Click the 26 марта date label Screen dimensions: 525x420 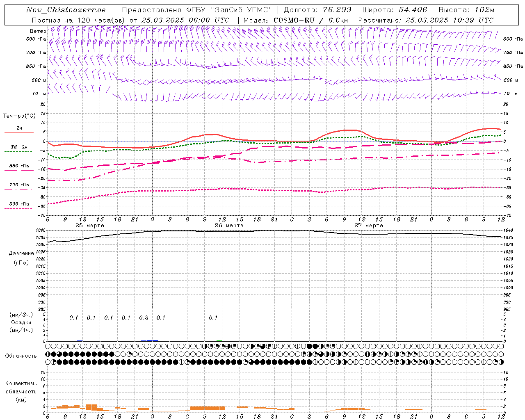point(229,226)
